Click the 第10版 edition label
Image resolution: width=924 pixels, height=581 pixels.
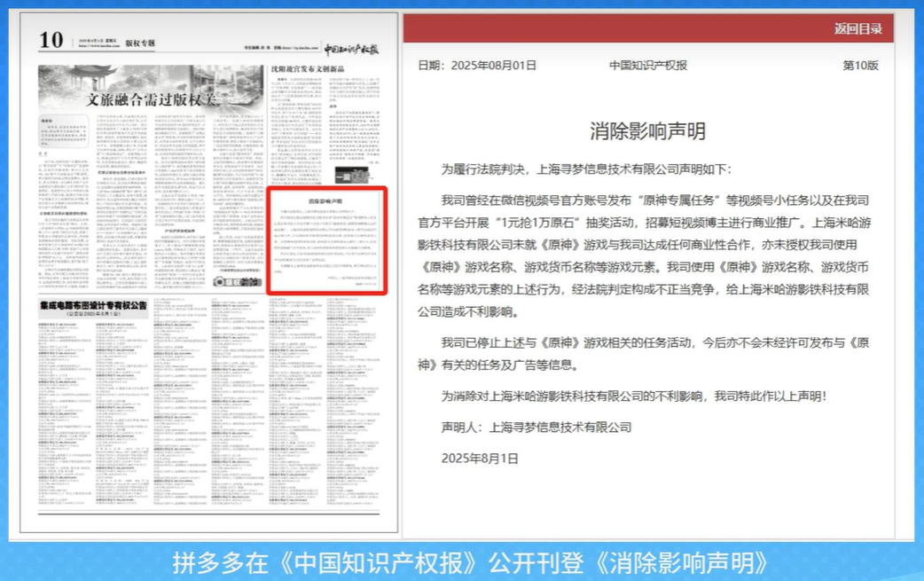pos(860,66)
